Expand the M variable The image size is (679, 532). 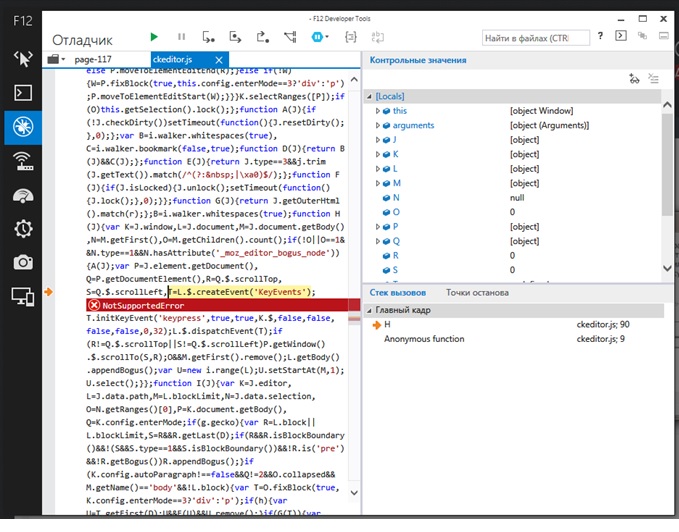tap(378, 184)
